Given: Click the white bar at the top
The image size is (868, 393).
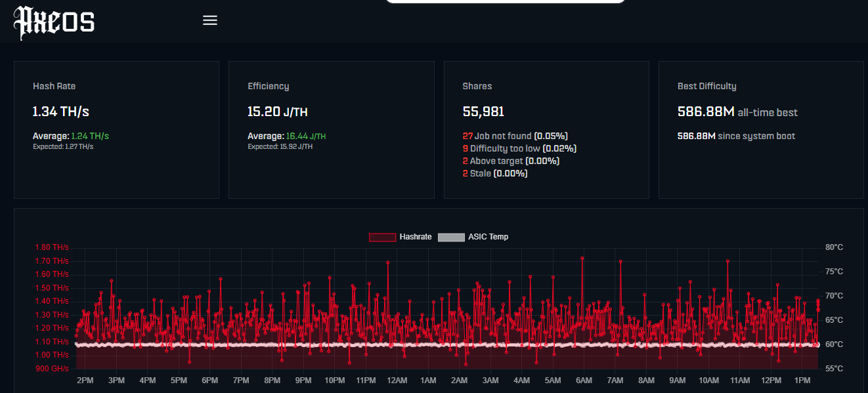Looking at the screenshot, I should coord(505,1).
